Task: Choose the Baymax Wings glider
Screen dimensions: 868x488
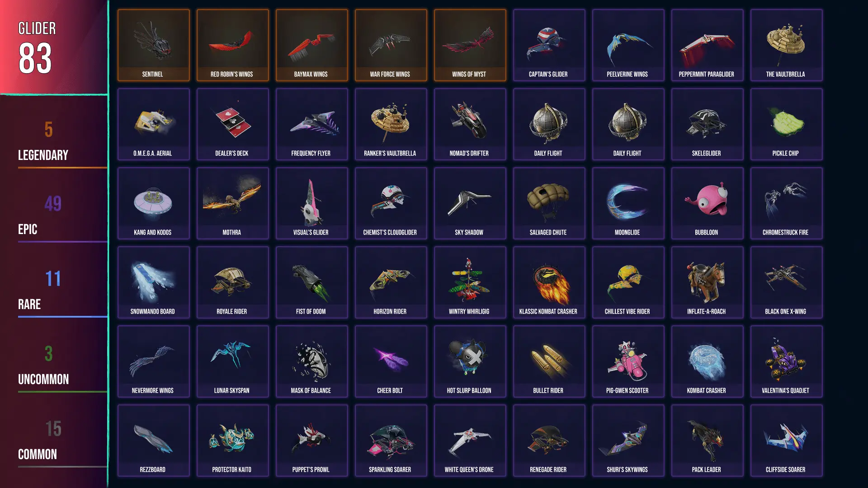Action: click(311, 45)
